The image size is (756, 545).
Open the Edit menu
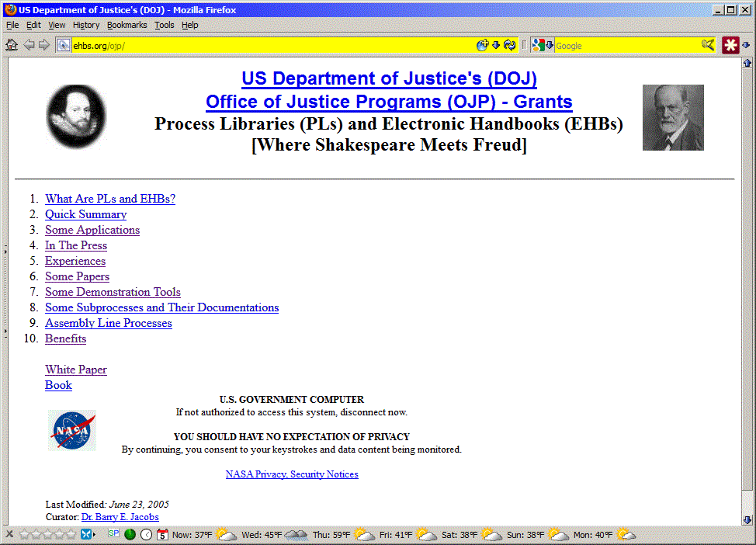point(33,25)
